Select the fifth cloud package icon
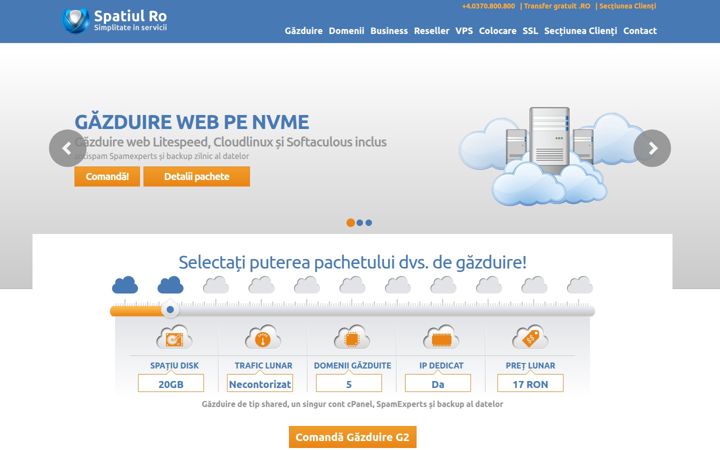720x450 pixels. pyautogui.click(x=307, y=285)
